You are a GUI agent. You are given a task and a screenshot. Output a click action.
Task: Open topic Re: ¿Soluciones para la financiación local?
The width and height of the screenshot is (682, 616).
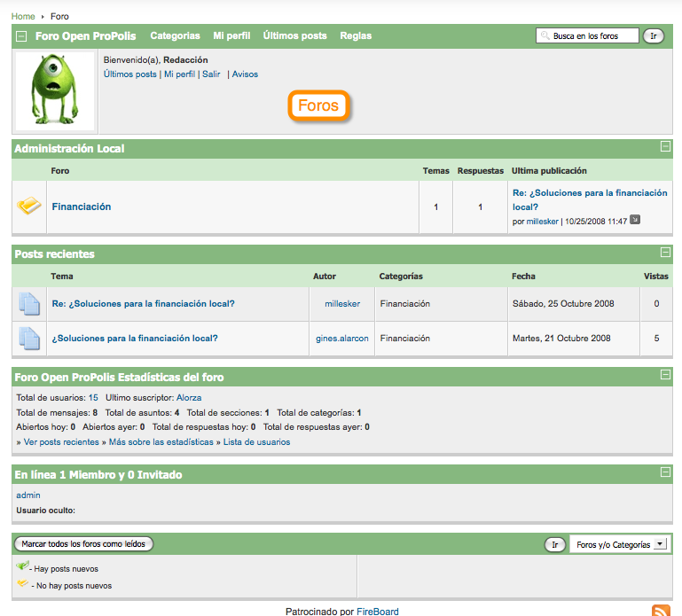click(x=143, y=303)
